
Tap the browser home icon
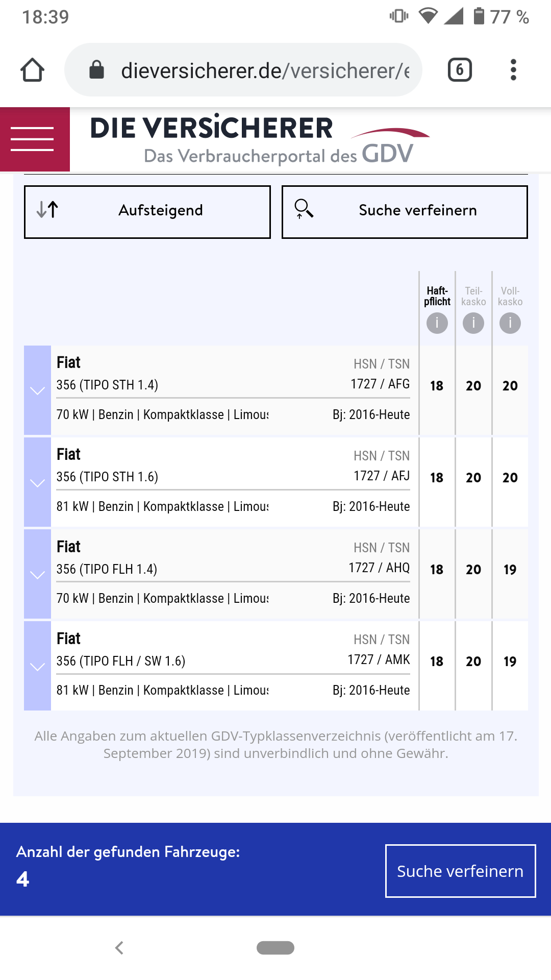pyautogui.click(x=32, y=70)
